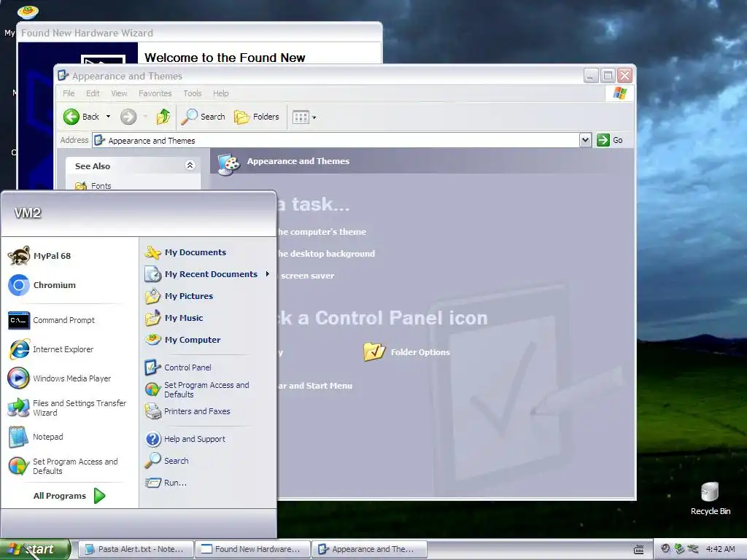Click change the desktop background task

coord(326,254)
